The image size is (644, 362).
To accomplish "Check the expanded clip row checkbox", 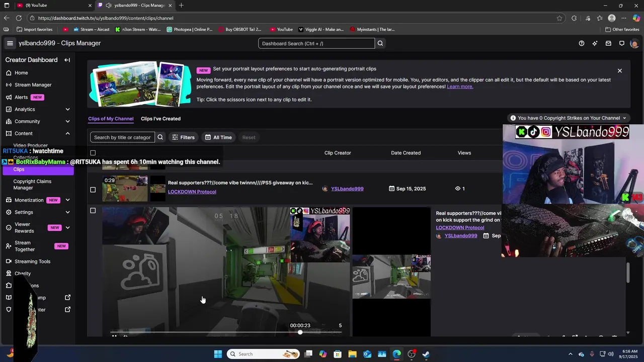I will pyautogui.click(x=93, y=211).
